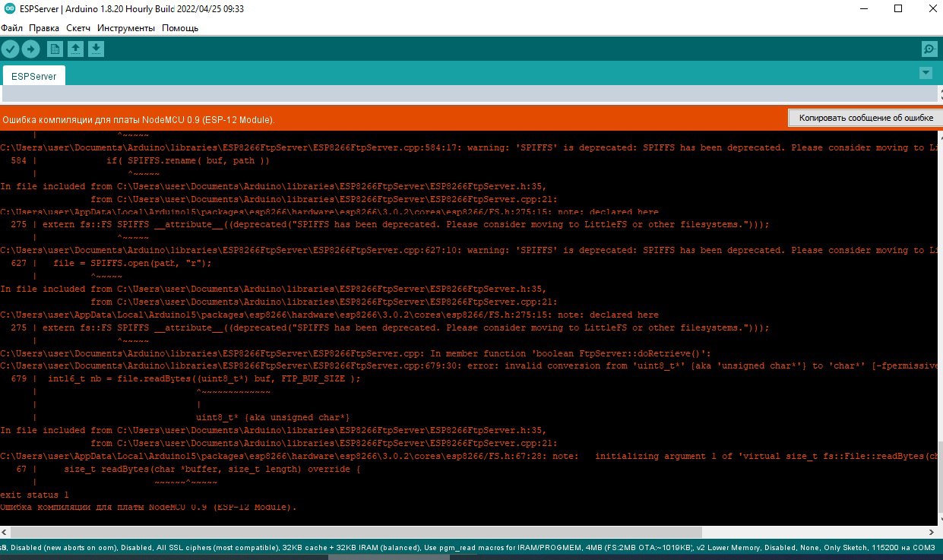Open a sketch with the up-arrow icon
943x560 pixels.
(75, 49)
